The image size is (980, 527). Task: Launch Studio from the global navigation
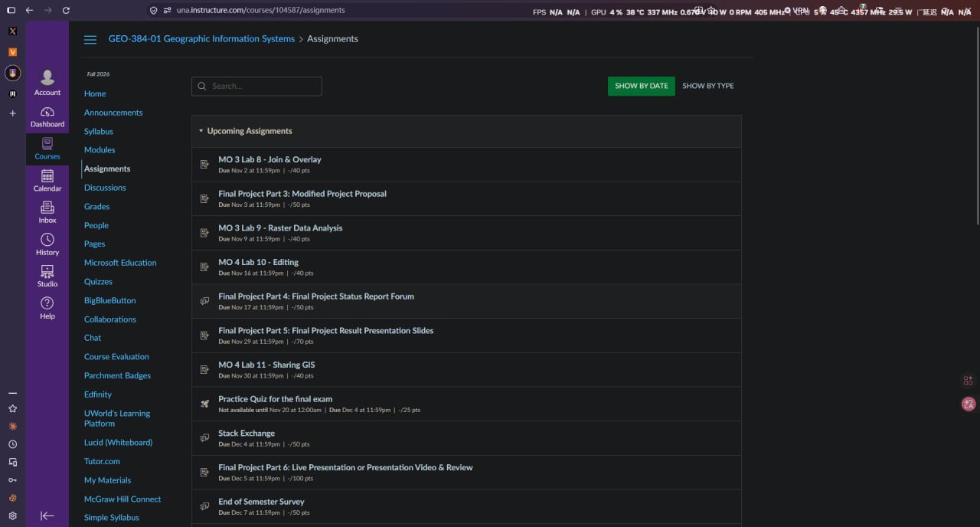click(x=47, y=277)
